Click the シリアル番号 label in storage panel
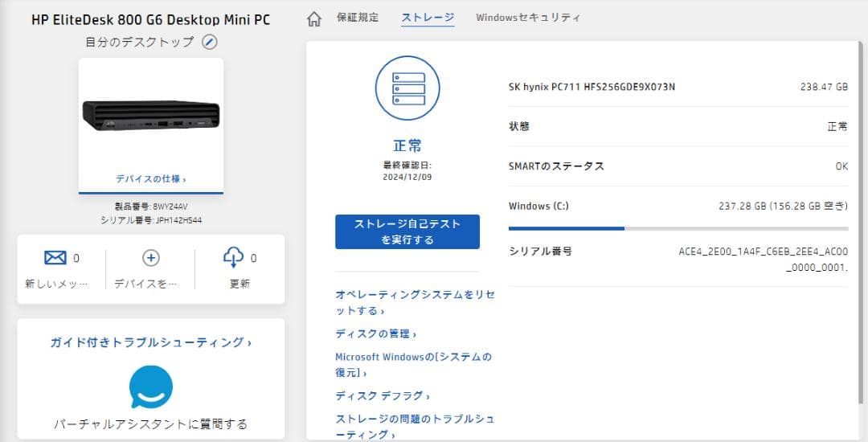This screenshot has height=442, width=868. 540,252
